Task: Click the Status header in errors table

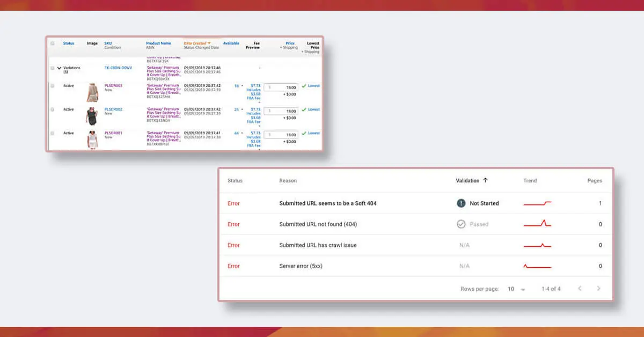Action: [x=235, y=181]
